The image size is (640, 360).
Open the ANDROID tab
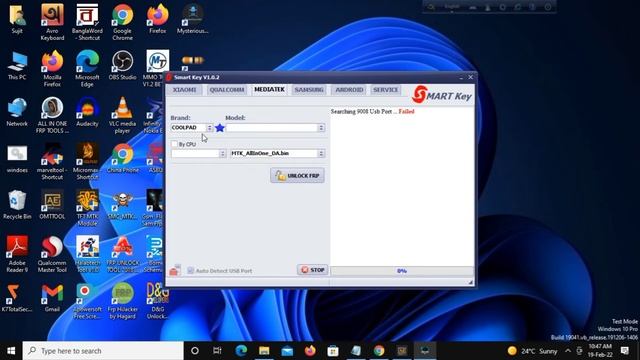click(349, 90)
